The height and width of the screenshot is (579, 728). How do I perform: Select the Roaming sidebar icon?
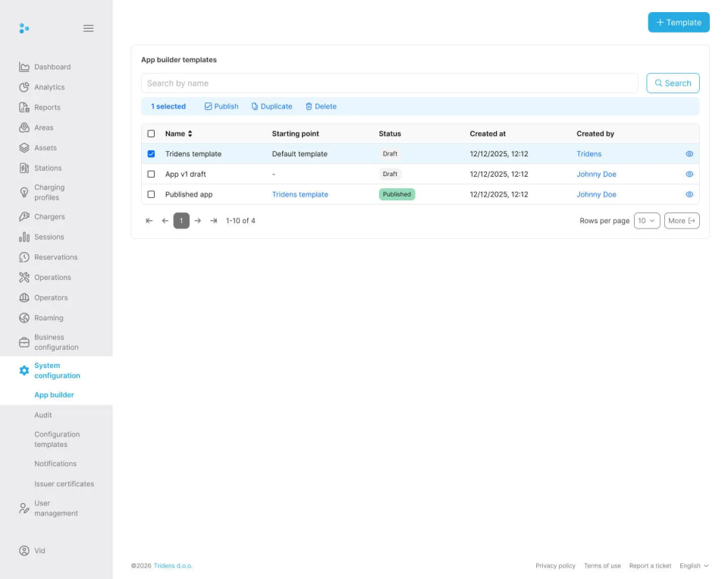24,317
